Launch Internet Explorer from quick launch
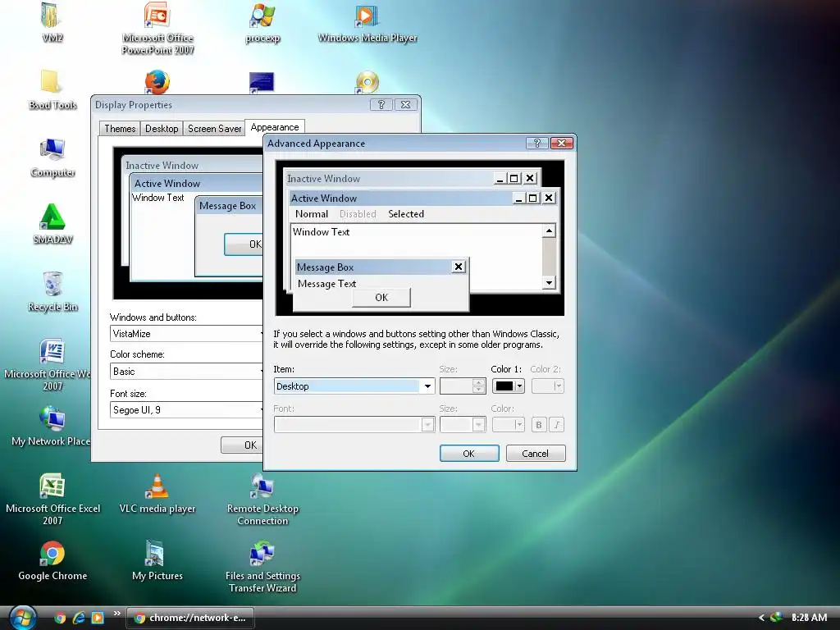Screen dimensions: 840x630 (x=79, y=618)
